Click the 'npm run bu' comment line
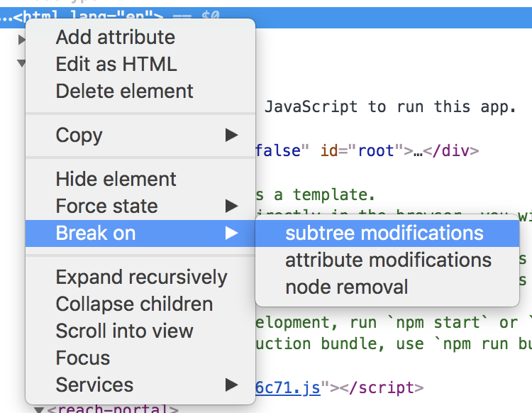The image size is (532, 413). point(394,343)
